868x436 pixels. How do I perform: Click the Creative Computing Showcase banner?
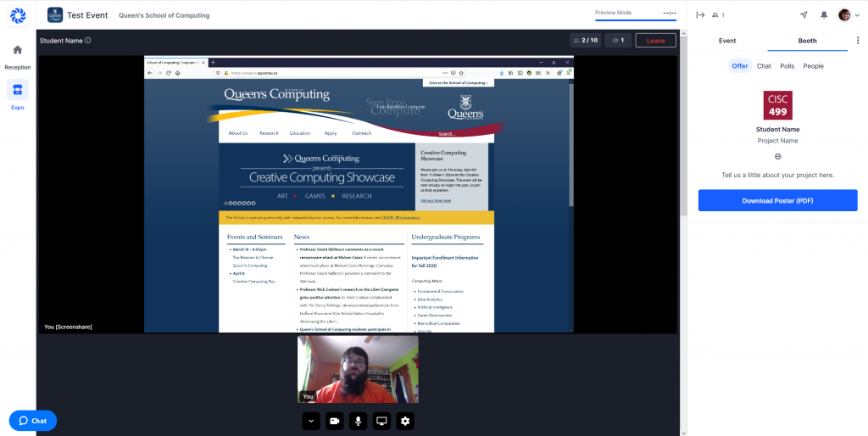tap(317, 176)
